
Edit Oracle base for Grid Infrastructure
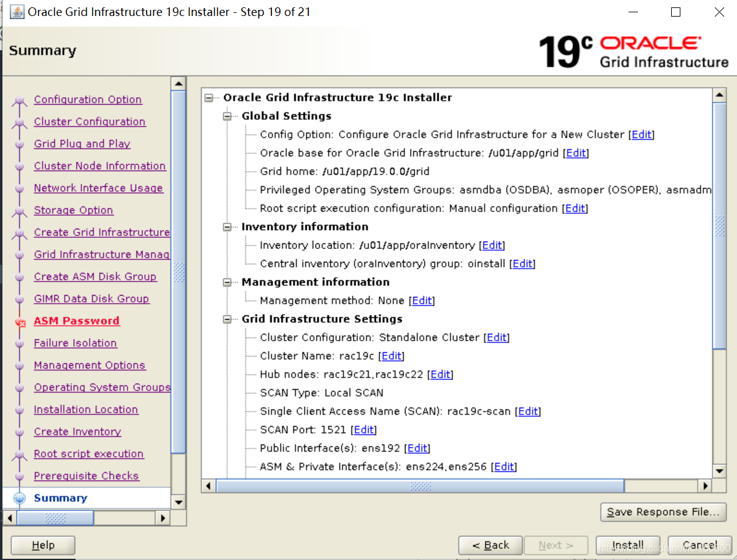576,153
